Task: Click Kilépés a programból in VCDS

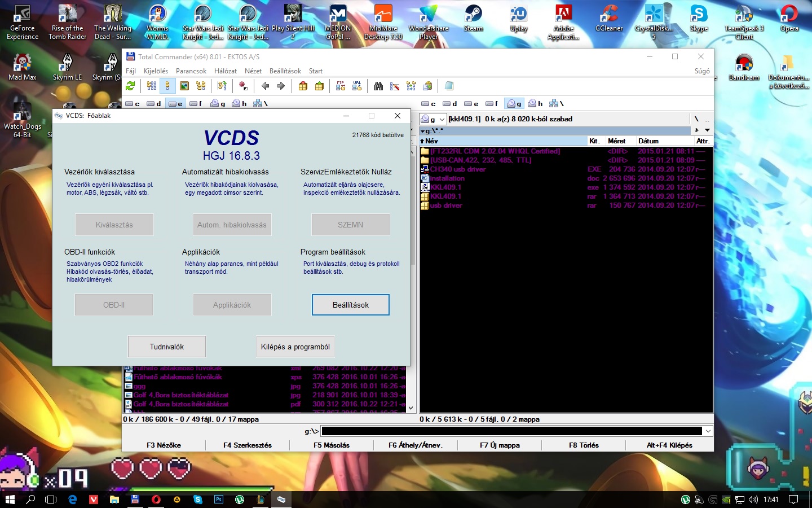Action: click(x=295, y=347)
